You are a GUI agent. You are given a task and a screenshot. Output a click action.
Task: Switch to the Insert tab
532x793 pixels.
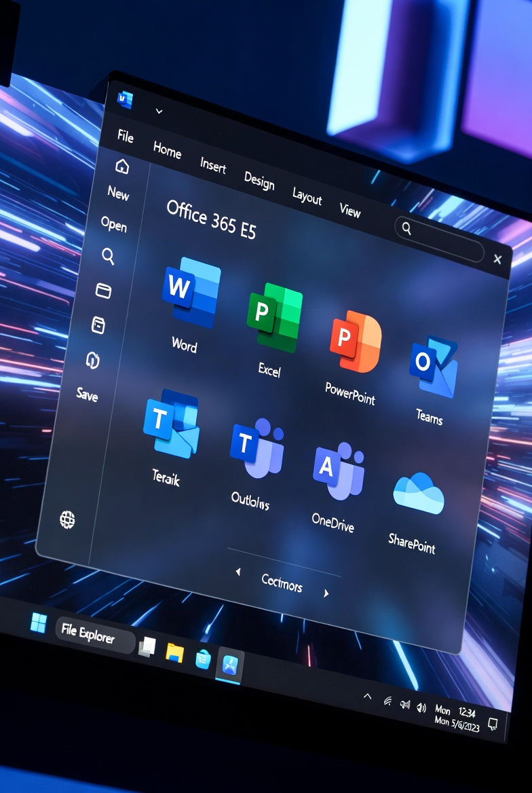click(213, 166)
